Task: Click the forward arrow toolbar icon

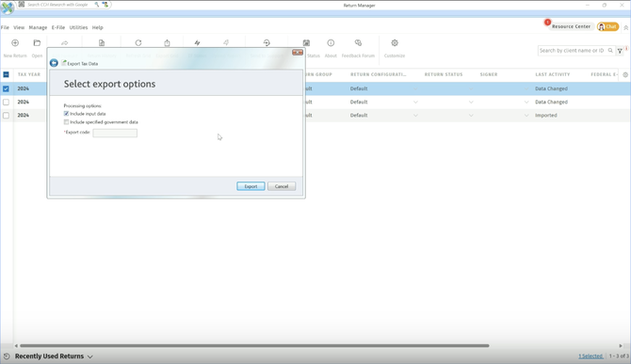Action: (64, 43)
